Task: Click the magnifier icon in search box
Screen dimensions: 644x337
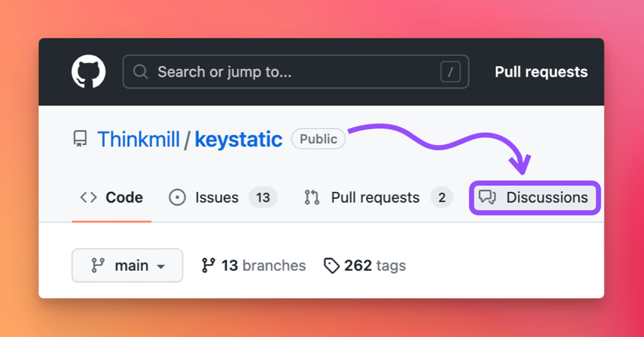Action: coord(140,72)
